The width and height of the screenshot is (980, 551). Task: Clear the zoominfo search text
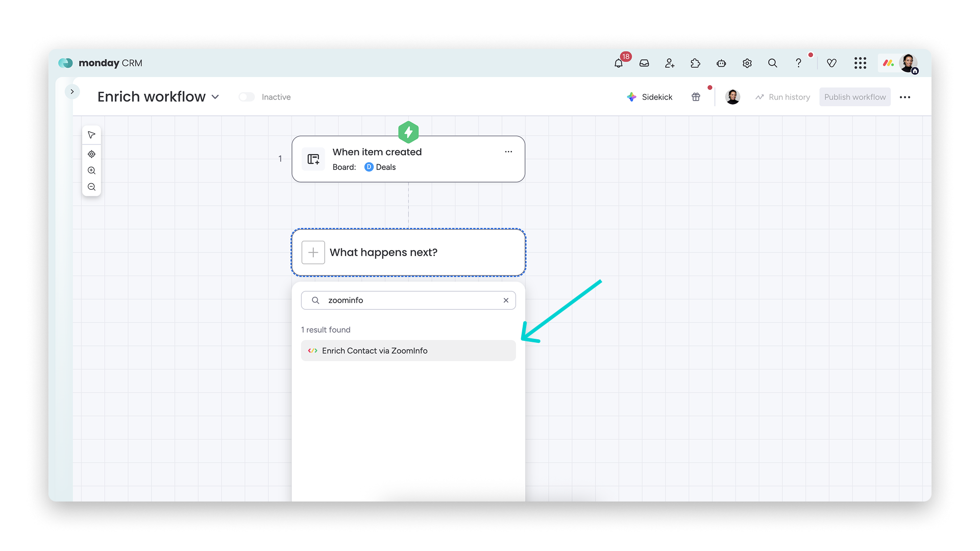[x=506, y=300]
